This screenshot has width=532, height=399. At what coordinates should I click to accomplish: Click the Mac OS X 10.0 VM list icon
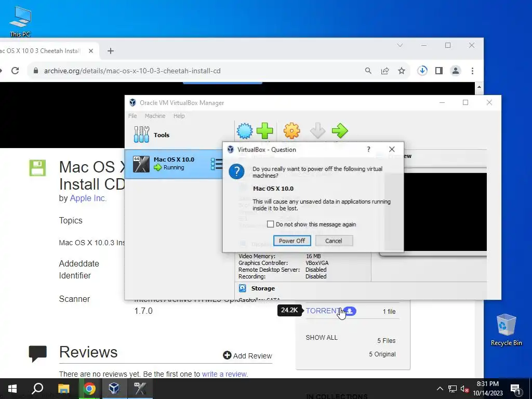141,164
